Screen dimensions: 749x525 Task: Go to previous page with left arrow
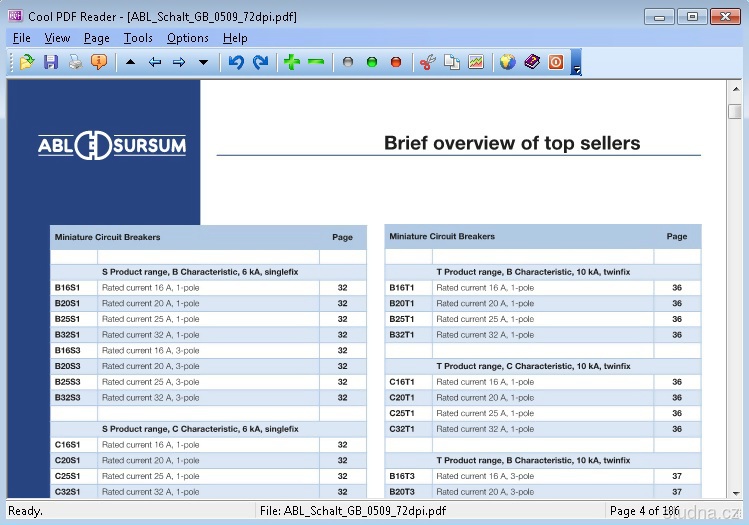(x=155, y=62)
